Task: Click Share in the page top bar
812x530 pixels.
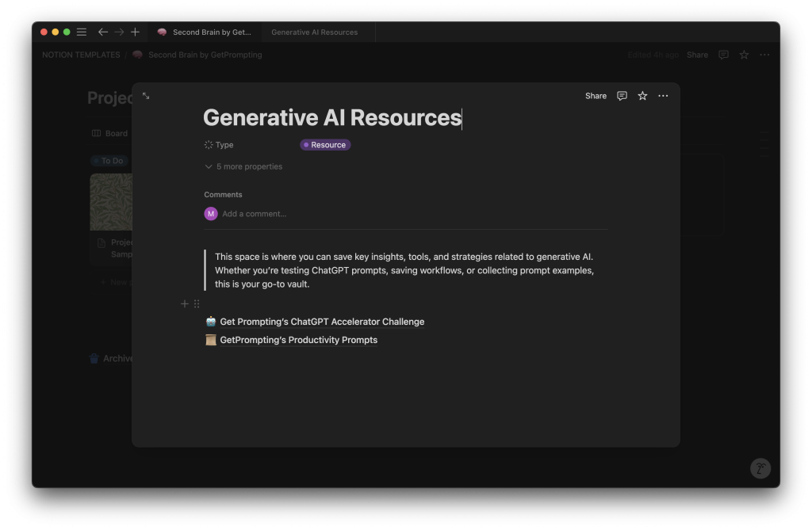Action: [x=697, y=55]
